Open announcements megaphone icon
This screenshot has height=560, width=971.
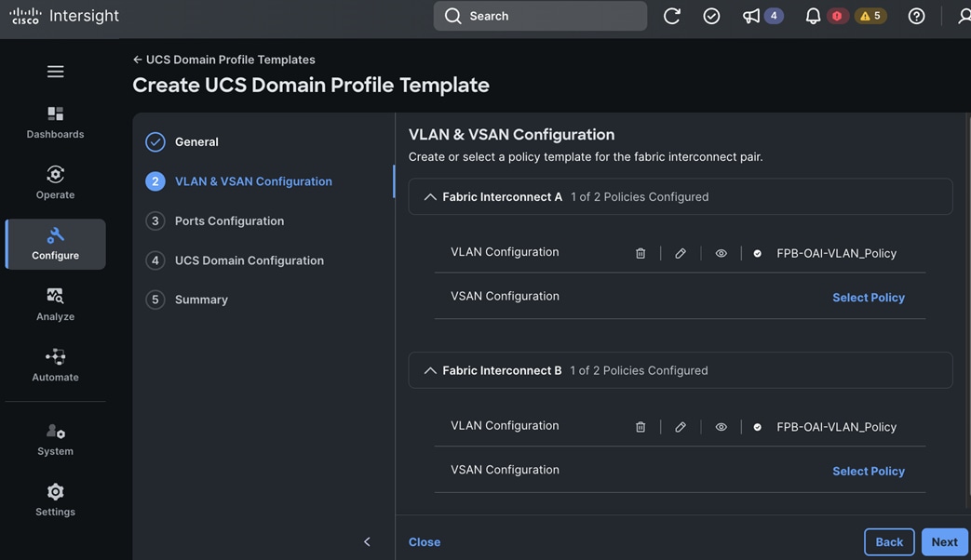coord(750,16)
